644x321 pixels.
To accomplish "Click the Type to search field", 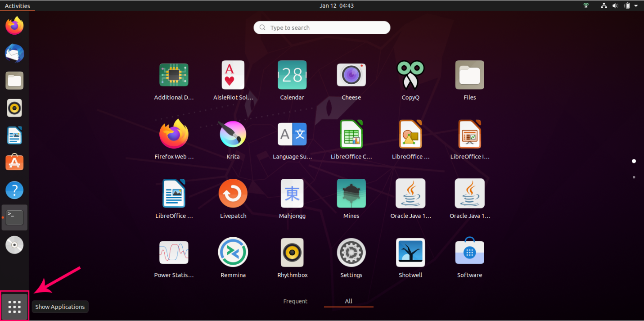I will 322,27.
